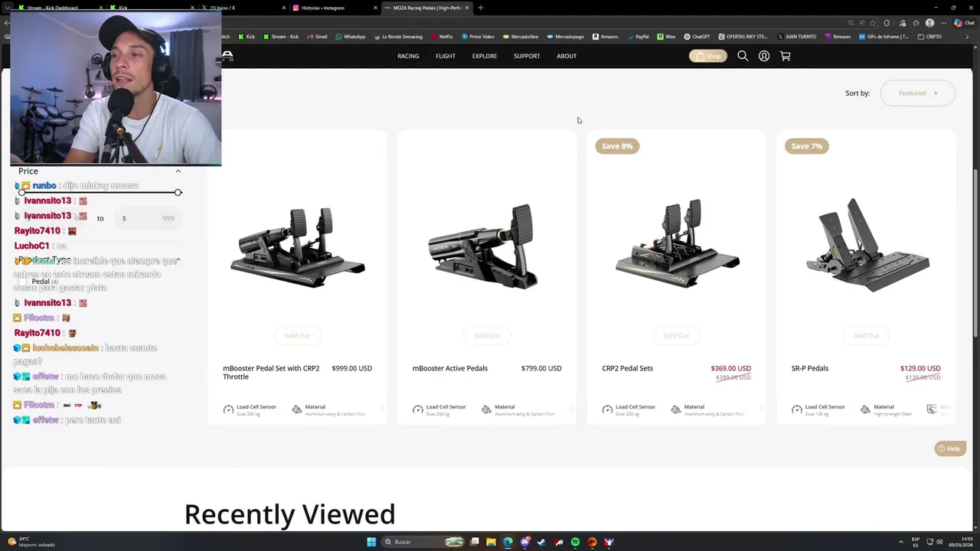
Task: Click the Edge icon on the taskbar
Action: (x=508, y=542)
